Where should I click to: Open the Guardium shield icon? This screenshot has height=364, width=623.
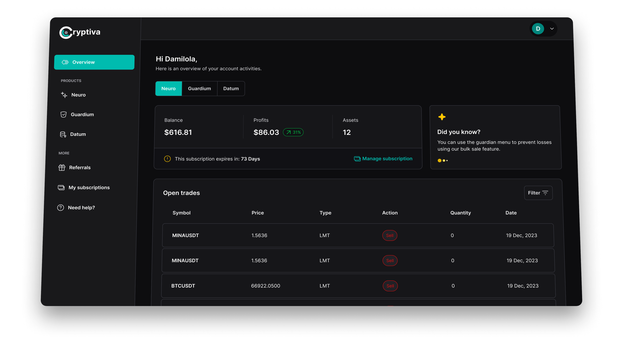coord(63,114)
